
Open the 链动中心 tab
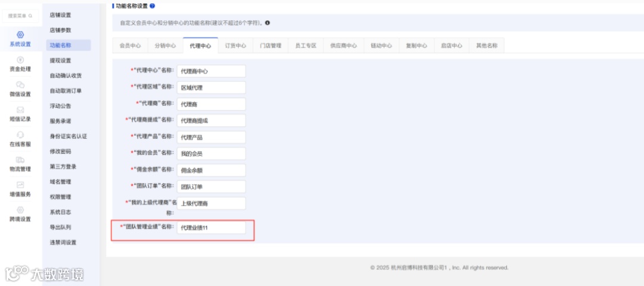coord(381,45)
